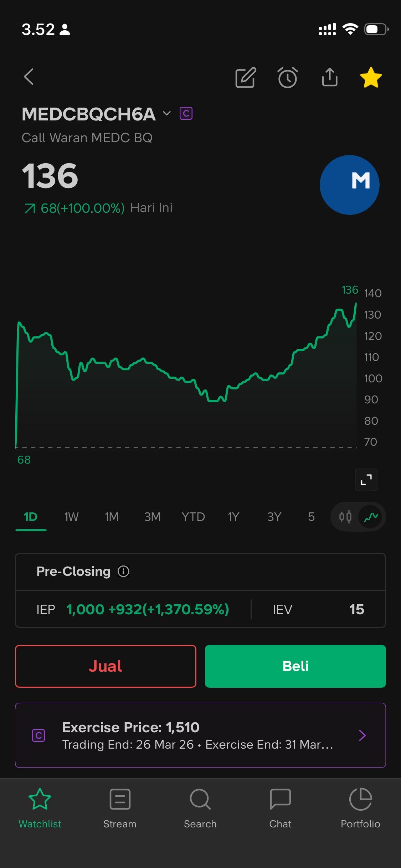Select the 1M chart range
Viewport: 401px width, 868px height.
point(112,517)
